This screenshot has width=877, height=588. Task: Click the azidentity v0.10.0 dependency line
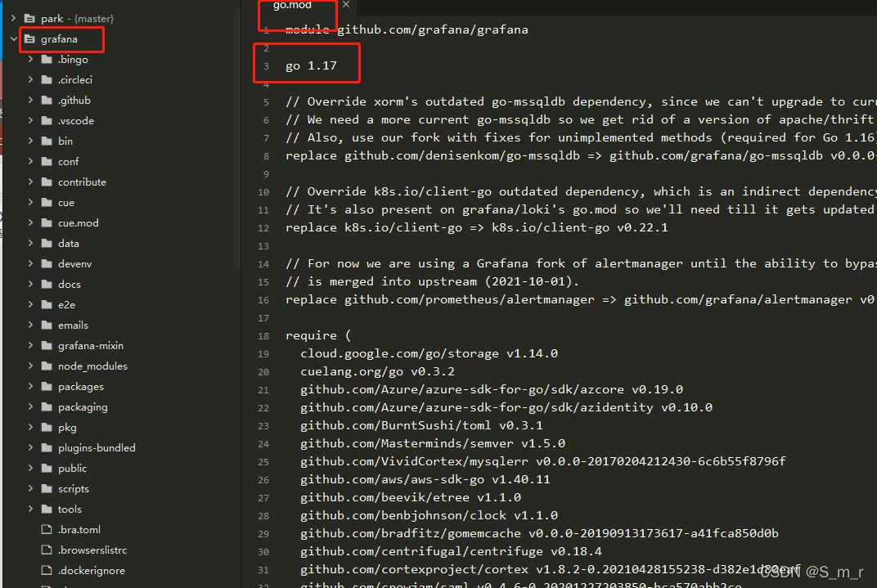pos(506,407)
